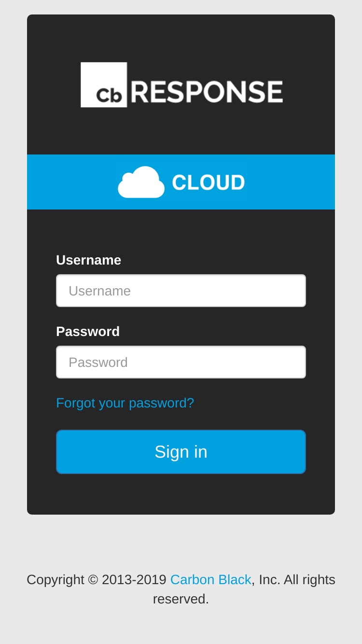362x644 pixels.
Task: Click the RESPONSE wordmark
Action: [x=207, y=92]
